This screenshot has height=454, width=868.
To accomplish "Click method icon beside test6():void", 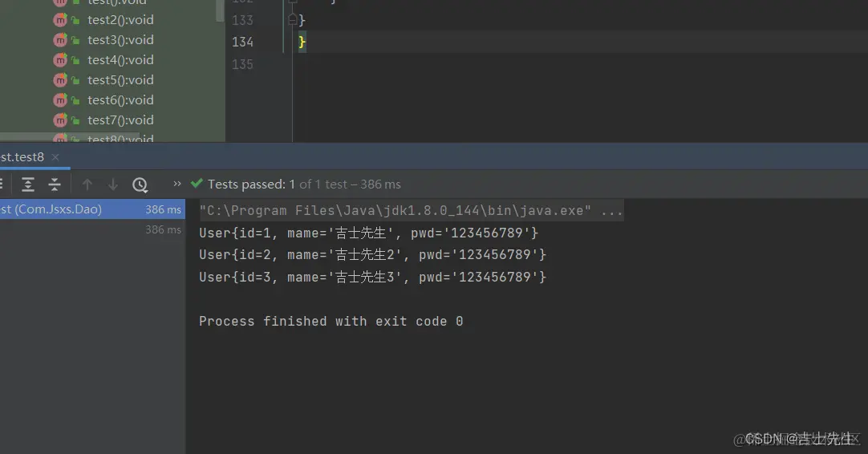I will click(60, 100).
